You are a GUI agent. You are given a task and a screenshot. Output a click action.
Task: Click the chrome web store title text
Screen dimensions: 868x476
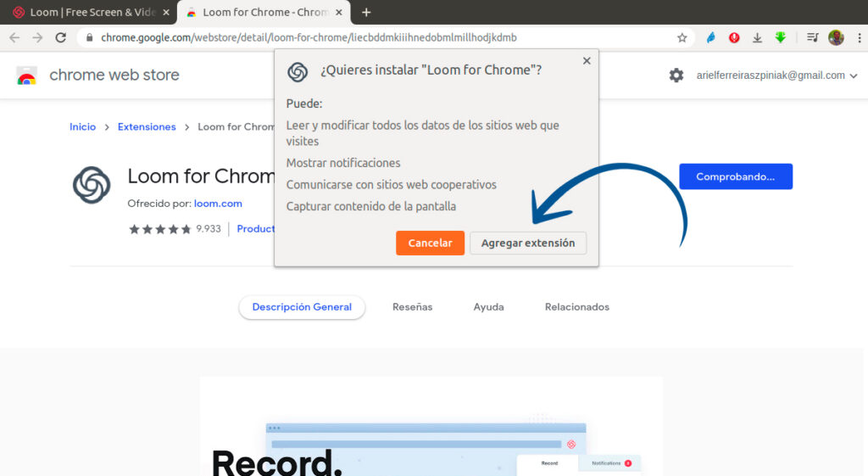[x=114, y=76]
